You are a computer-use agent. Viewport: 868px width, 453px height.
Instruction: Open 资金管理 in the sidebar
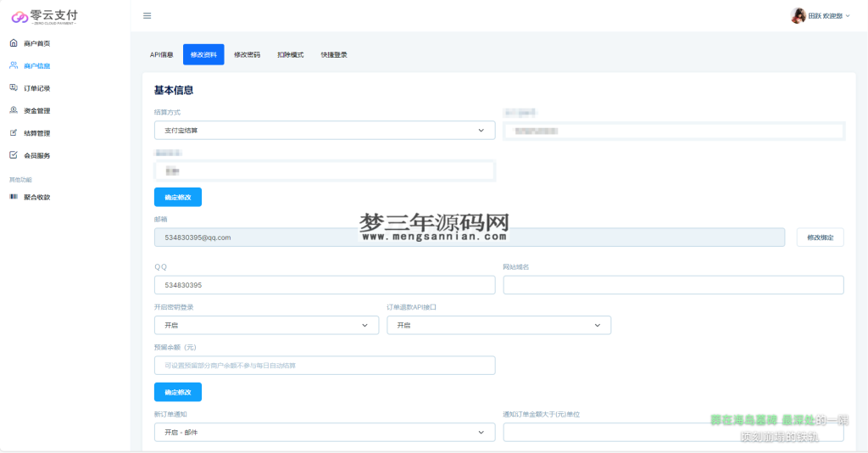pos(37,111)
